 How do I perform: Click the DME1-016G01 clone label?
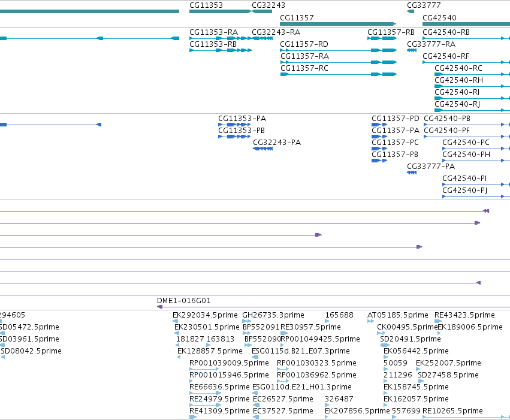click(x=184, y=301)
